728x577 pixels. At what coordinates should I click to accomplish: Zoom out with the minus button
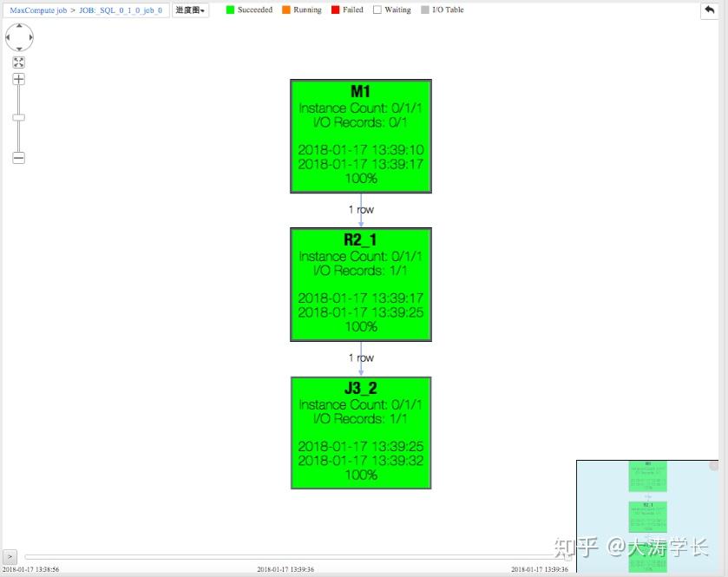click(18, 158)
